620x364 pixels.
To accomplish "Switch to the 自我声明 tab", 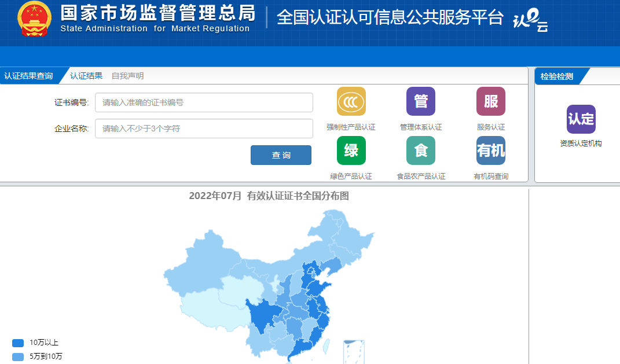I will pos(127,76).
